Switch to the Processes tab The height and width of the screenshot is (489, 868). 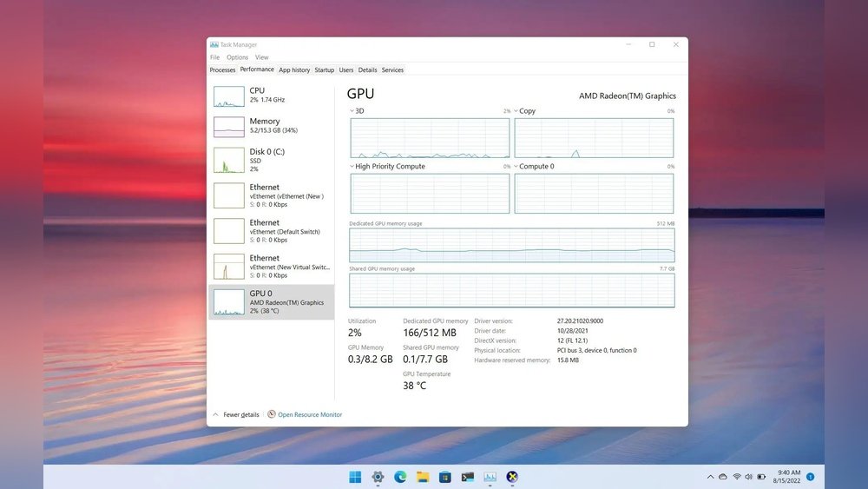click(x=222, y=69)
